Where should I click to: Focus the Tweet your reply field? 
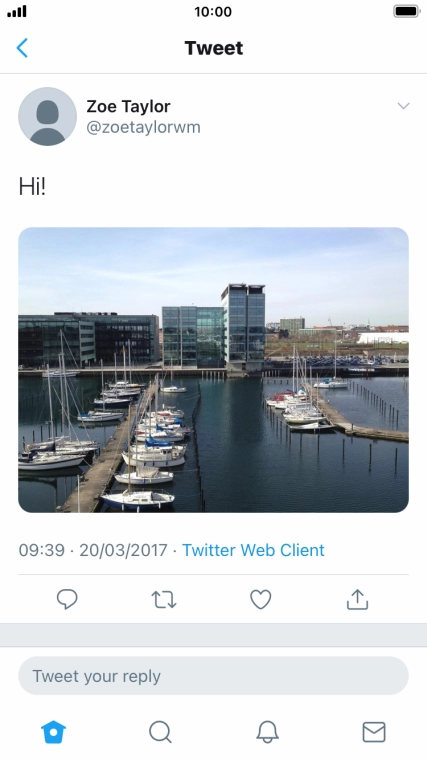(213, 676)
